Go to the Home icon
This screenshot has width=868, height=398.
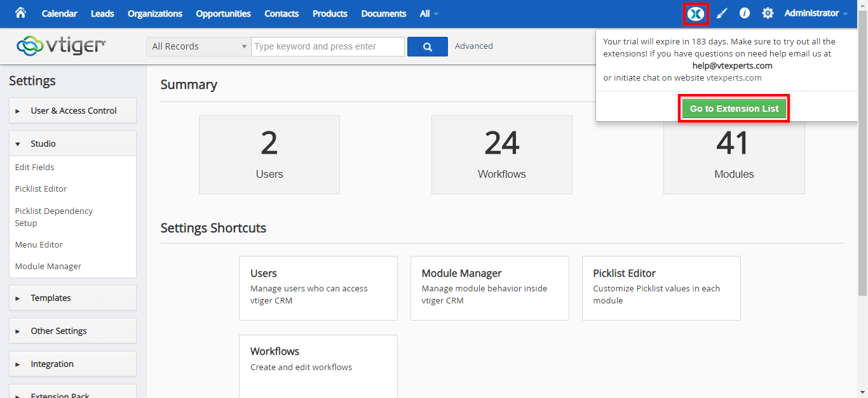tap(20, 13)
